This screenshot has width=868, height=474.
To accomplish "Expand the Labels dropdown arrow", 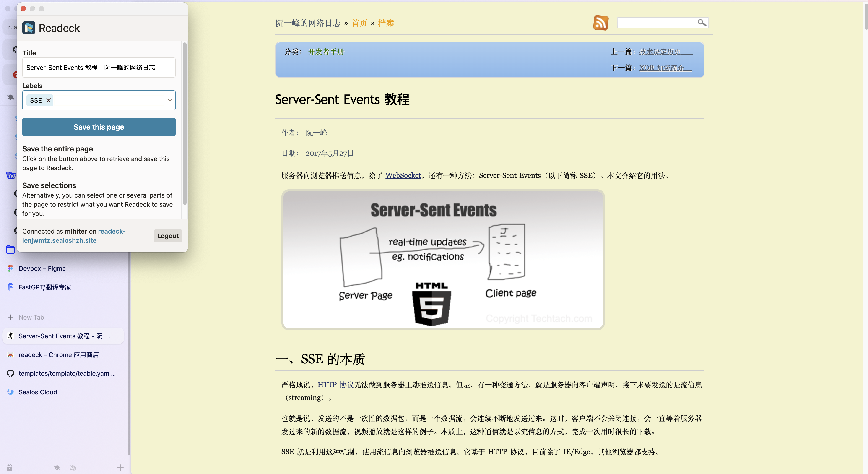I will click(170, 100).
